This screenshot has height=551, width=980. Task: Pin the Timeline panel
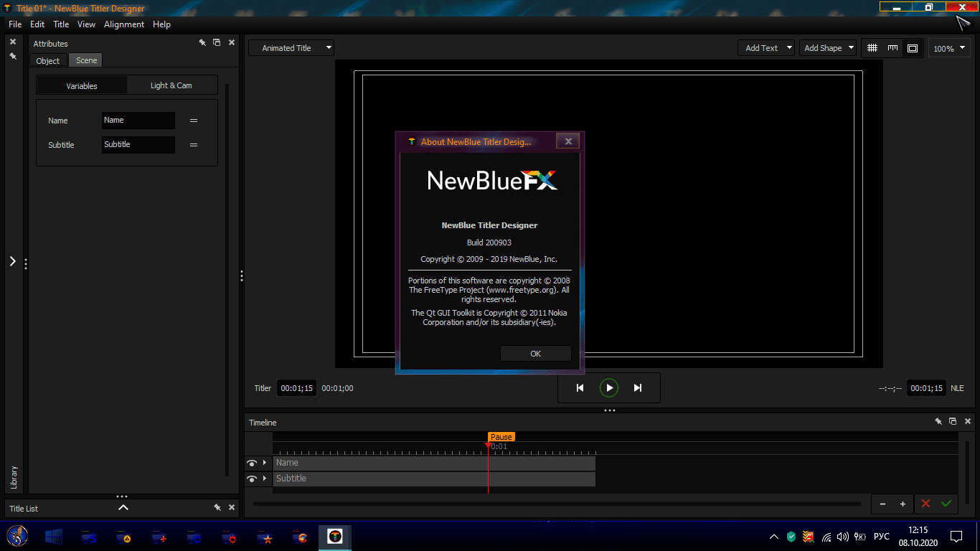(x=938, y=422)
